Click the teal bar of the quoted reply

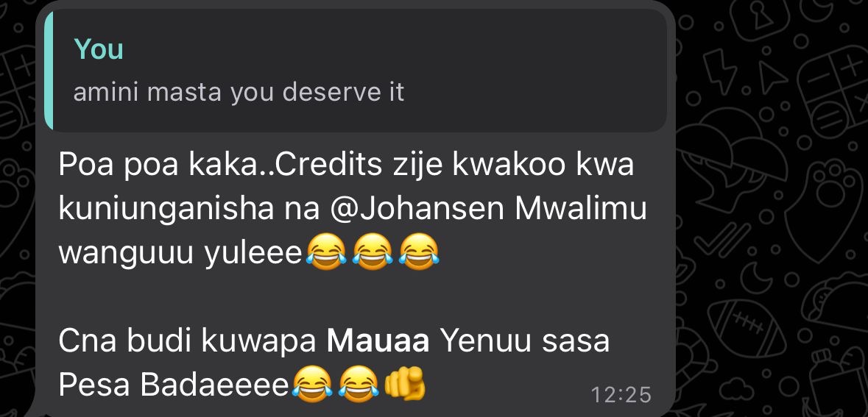pyautogui.click(x=49, y=71)
